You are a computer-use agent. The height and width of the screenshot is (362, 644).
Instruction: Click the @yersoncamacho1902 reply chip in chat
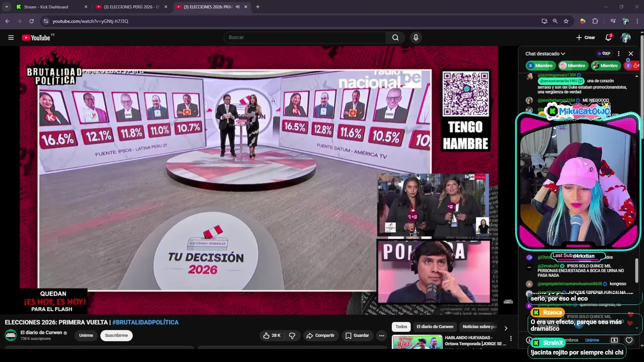pos(560,81)
